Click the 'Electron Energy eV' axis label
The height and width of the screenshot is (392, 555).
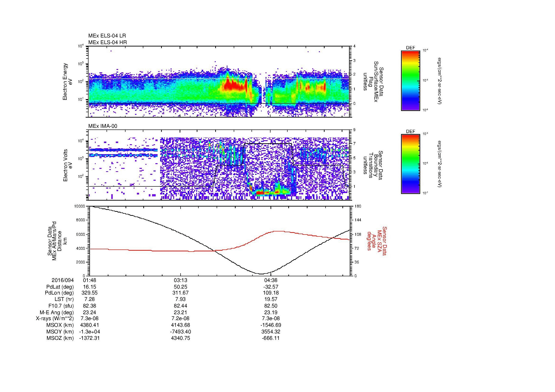pyautogui.click(x=68, y=82)
